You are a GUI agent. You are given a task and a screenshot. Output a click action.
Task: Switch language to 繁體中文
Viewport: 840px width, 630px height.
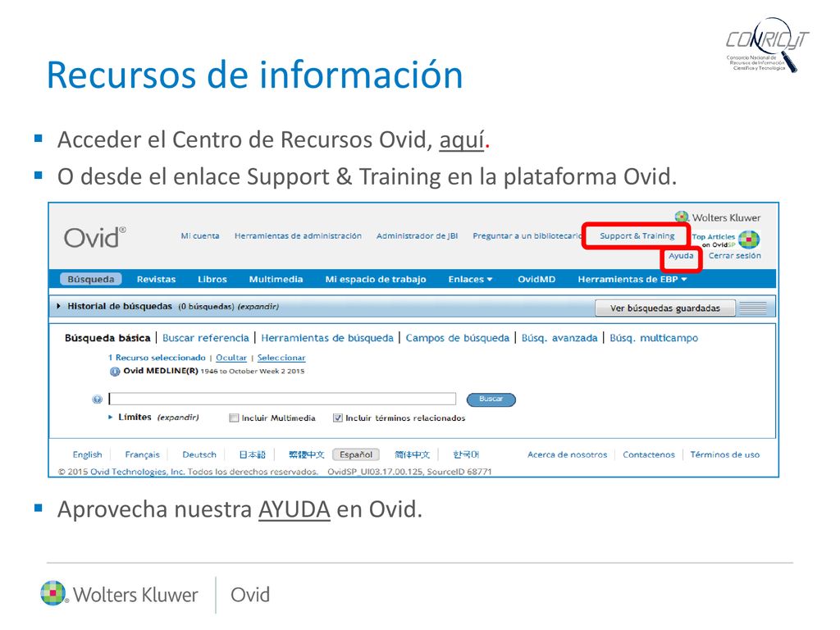click(x=307, y=454)
